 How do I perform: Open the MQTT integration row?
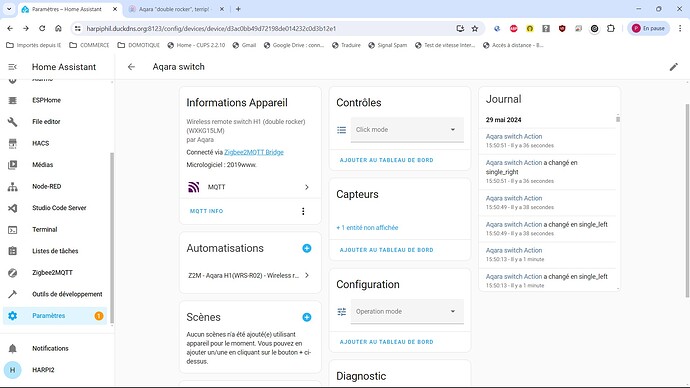[x=250, y=187]
